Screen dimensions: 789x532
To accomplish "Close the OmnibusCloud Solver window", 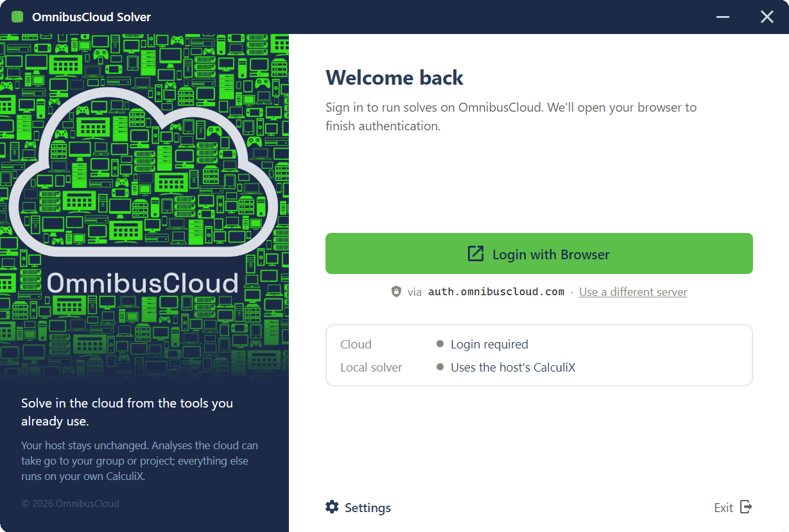I will pos(767,17).
